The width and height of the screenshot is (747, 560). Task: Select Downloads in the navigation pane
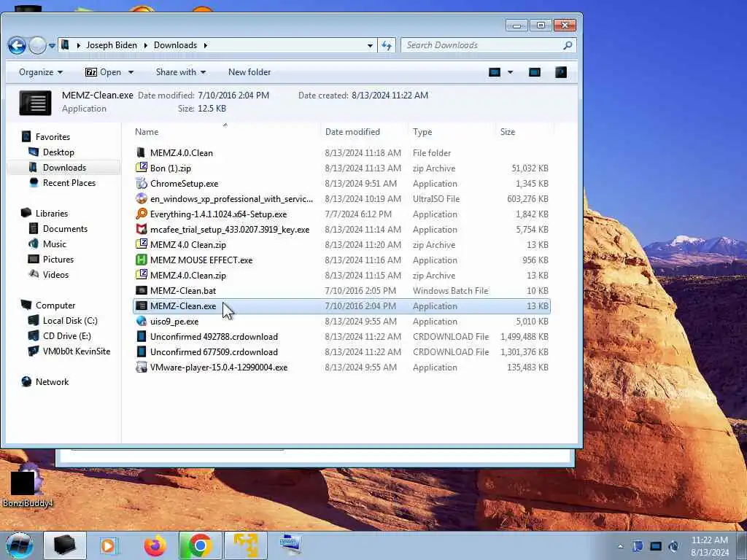(x=64, y=167)
